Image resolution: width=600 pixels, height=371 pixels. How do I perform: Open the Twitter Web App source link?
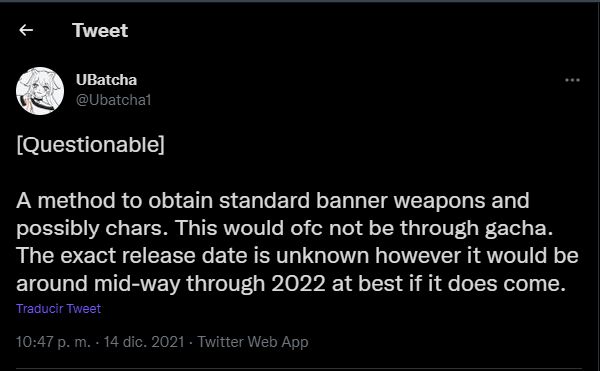click(x=253, y=342)
